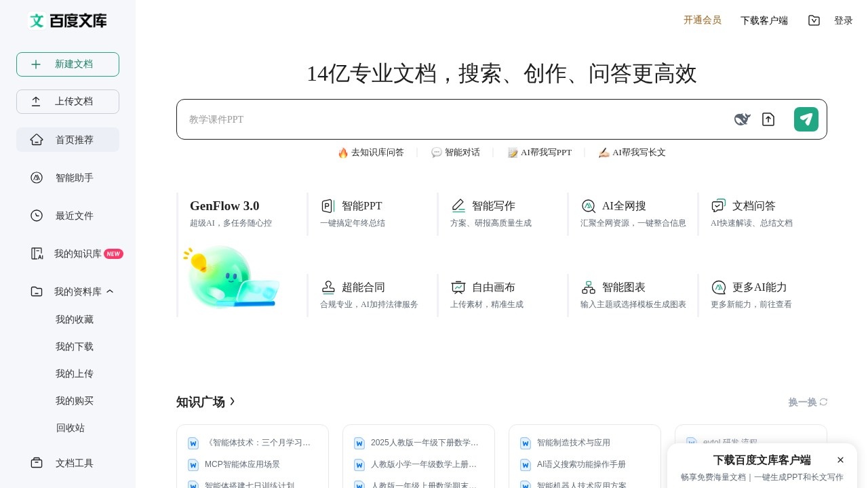This screenshot has width=868, height=488.
Task: Expand 知识广场 with its arrow
Action: pyautogui.click(x=232, y=401)
